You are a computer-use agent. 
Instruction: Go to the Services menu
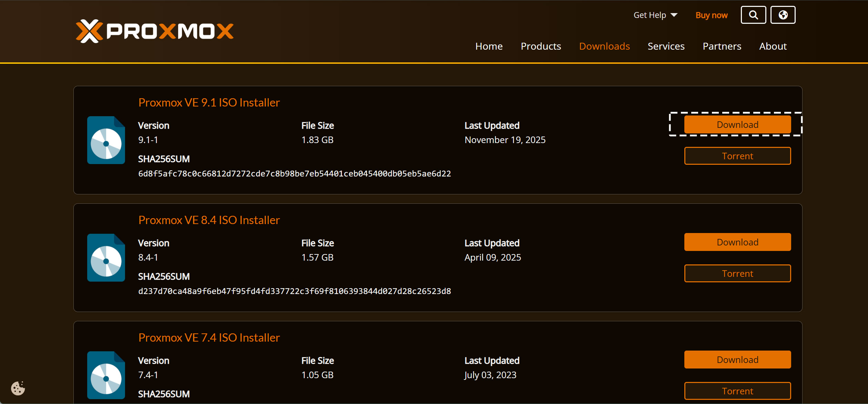pyautogui.click(x=666, y=46)
